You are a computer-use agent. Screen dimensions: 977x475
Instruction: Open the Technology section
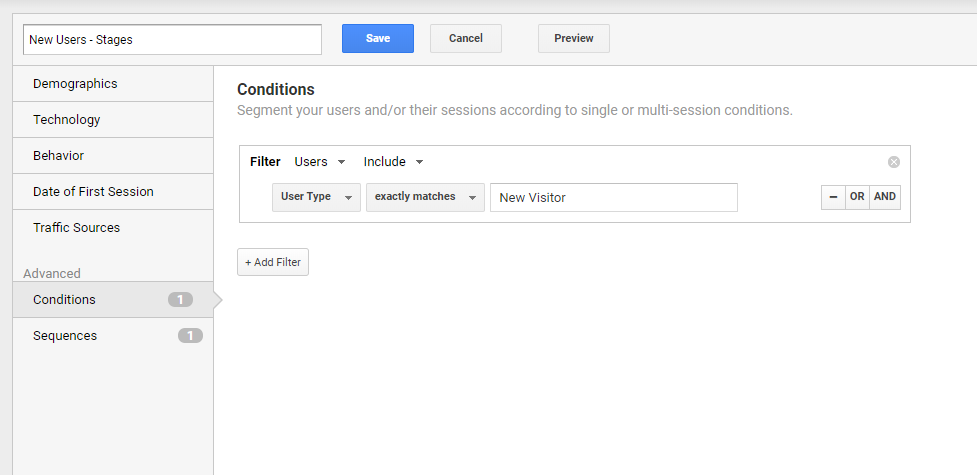tap(113, 120)
